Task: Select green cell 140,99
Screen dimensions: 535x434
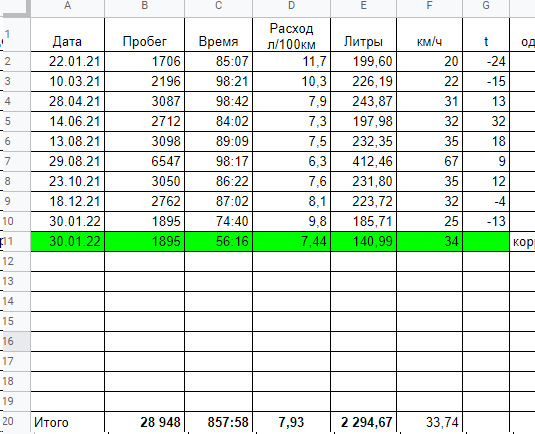Action: [x=363, y=241]
